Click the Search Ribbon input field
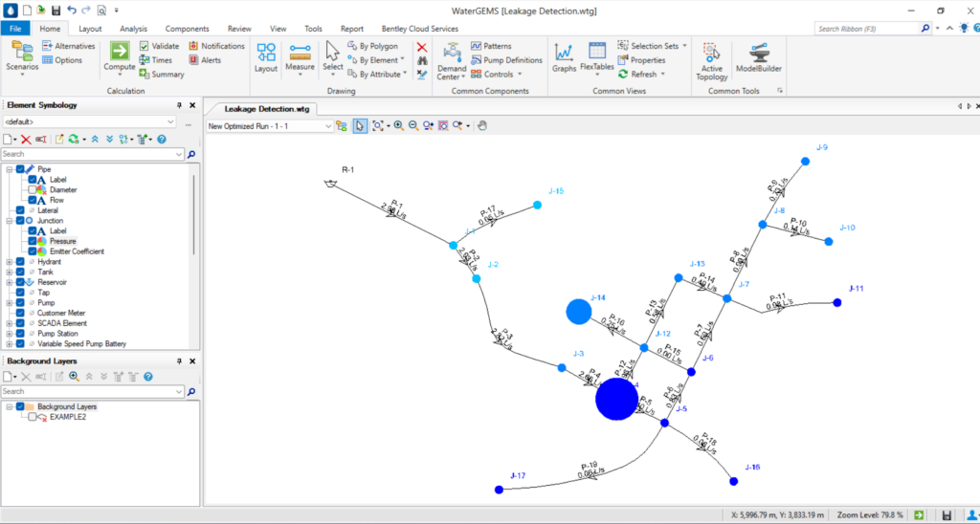Screen dimensions: 980x524 point(867,29)
